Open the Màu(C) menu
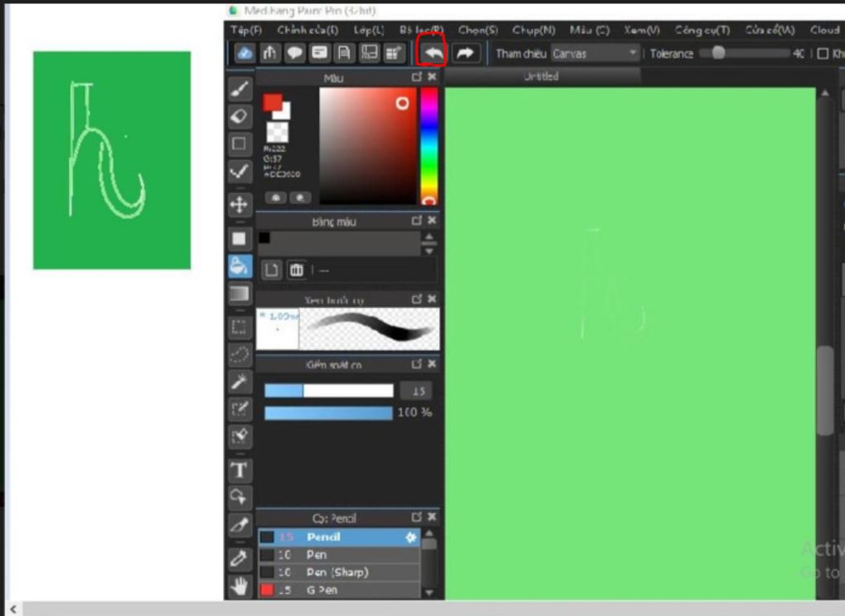This screenshot has height=616, width=845. (589, 31)
